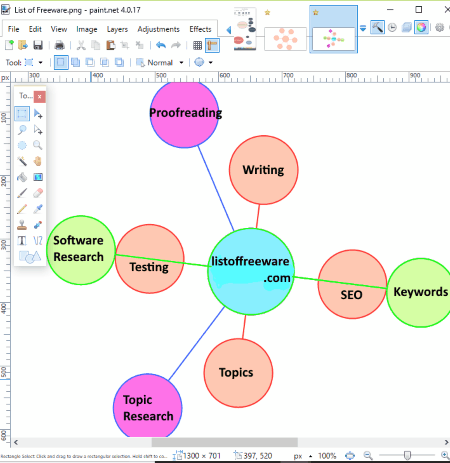The image size is (450, 463).
Task: Select the Ellipse Select tool
Action: (22, 145)
